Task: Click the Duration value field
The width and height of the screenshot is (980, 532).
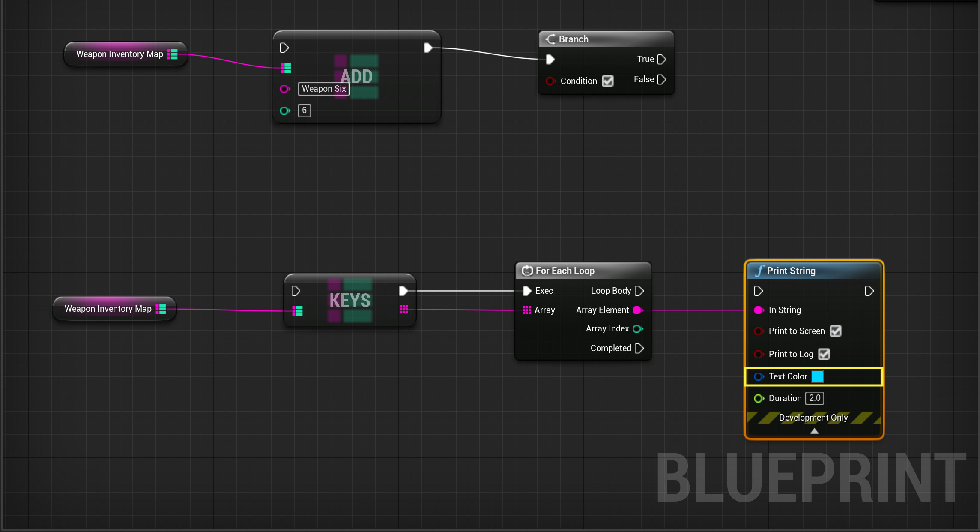Action: coord(814,398)
